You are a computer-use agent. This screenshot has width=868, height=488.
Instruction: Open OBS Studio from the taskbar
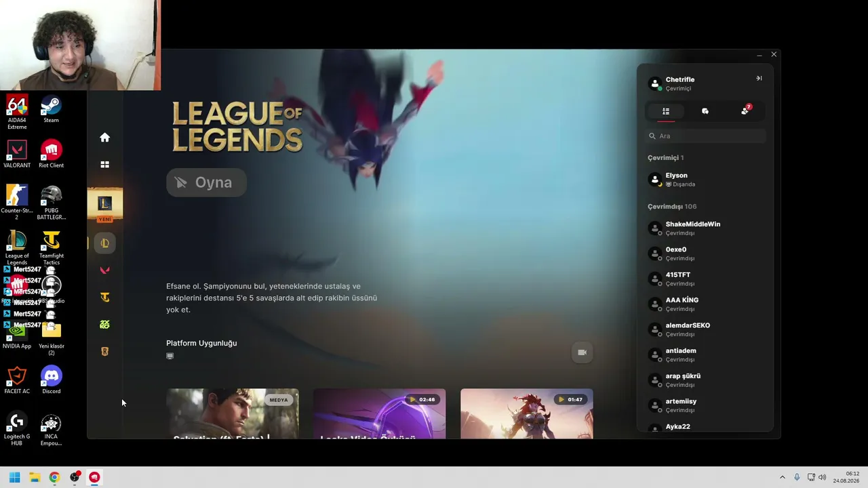pyautogui.click(x=75, y=477)
